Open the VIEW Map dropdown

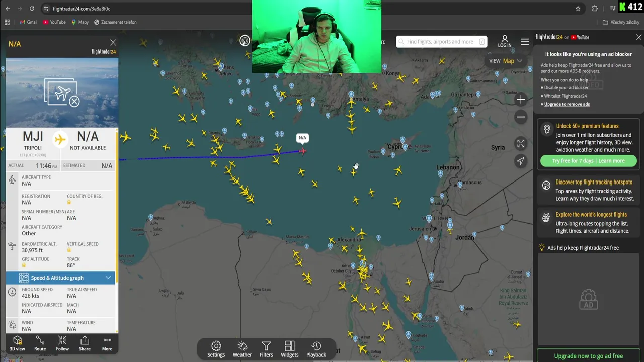(x=506, y=61)
